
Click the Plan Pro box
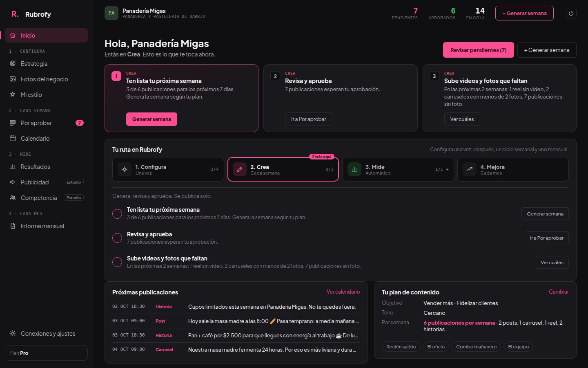click(x=47, y=353)
